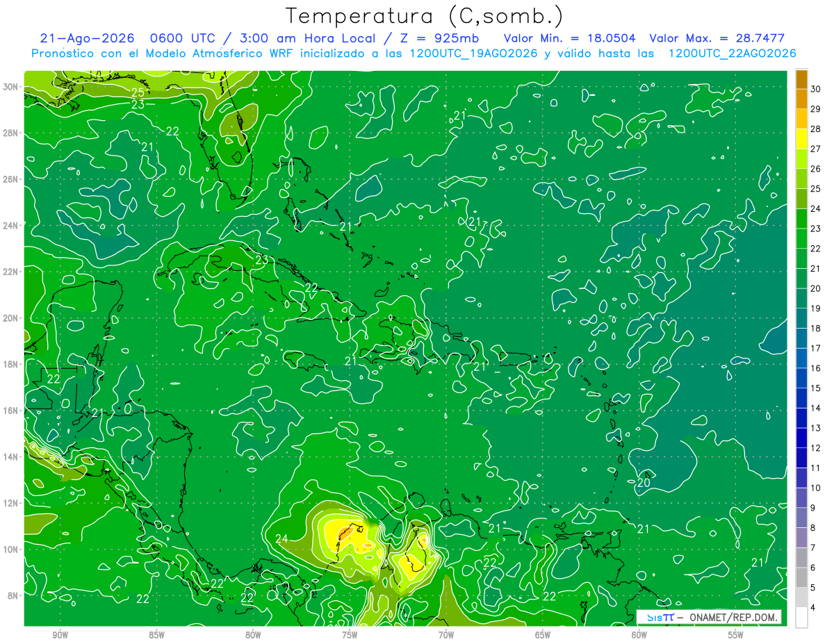Click the 85W longitude axis label
This screenshot has height=644, width=834.
pos(156,635)
